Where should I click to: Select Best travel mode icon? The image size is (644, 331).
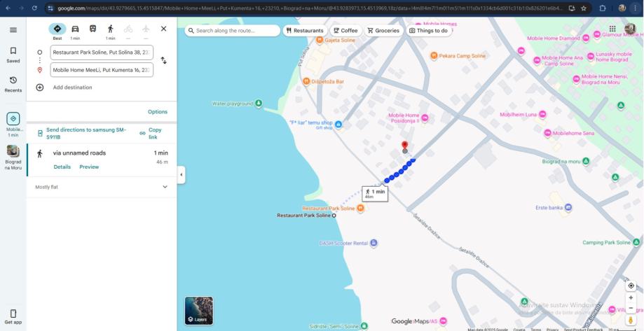click(x=57, y=29)
